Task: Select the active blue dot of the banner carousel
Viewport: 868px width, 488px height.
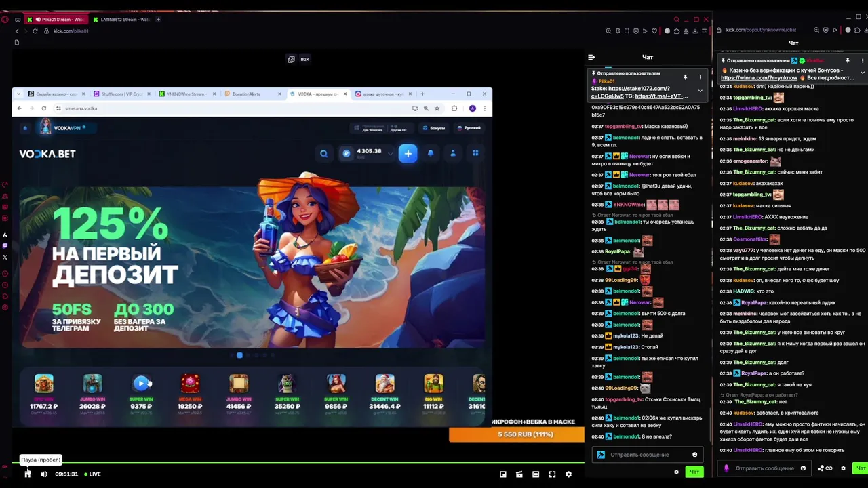Action: point(239,355)
